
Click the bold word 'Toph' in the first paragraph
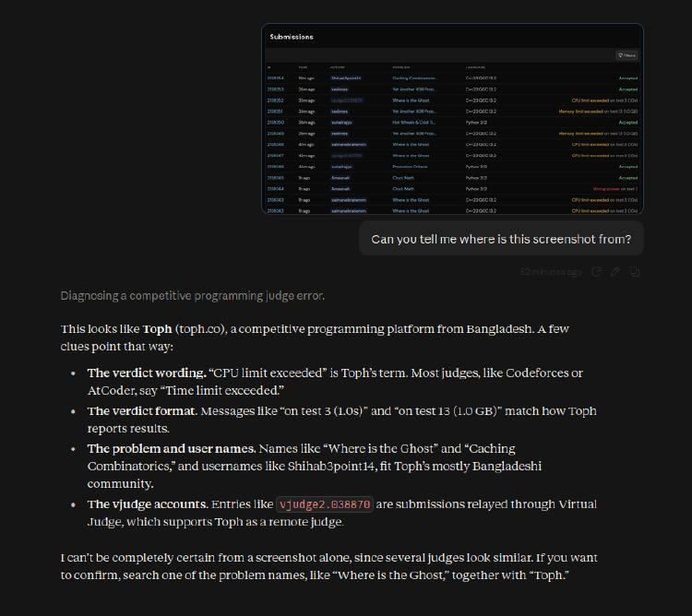coord(157,329)
